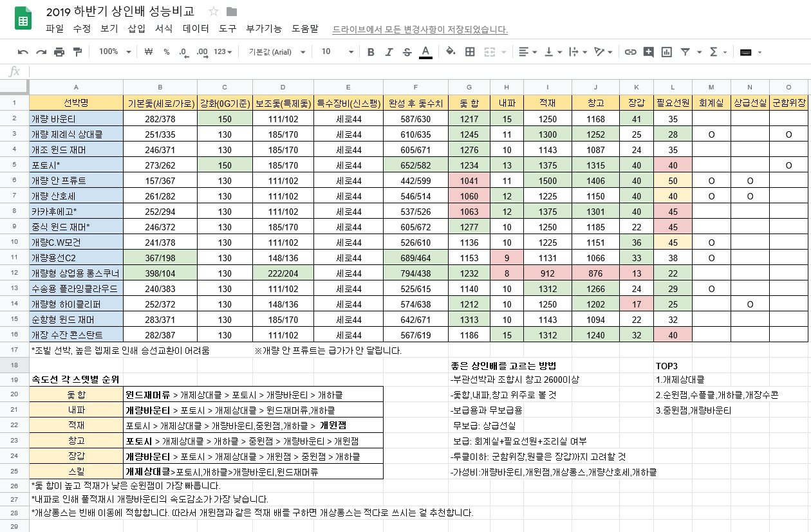Open the 삽입 menu
811x532 pixels.
(x=136, y=29)
